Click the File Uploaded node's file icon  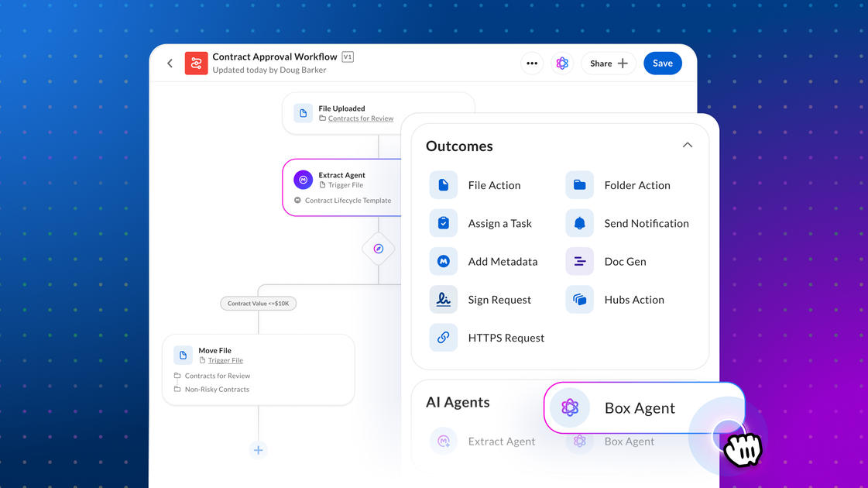[x=303, y=113]
